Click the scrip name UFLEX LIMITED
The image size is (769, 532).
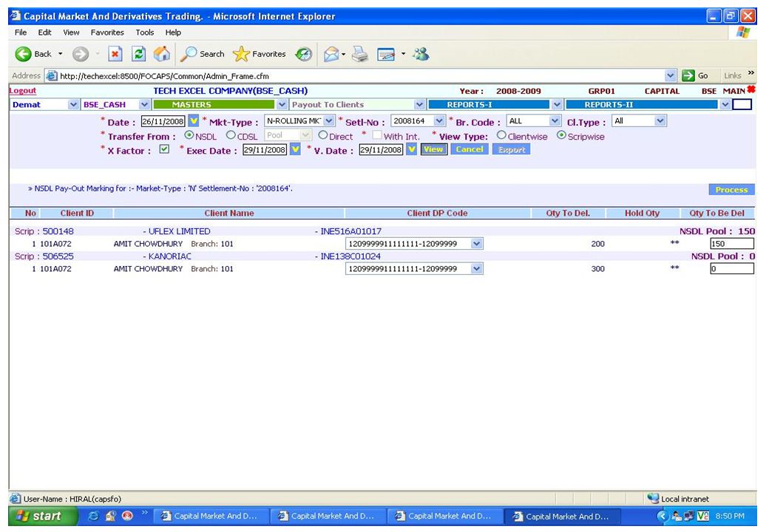tap(180, 231)
